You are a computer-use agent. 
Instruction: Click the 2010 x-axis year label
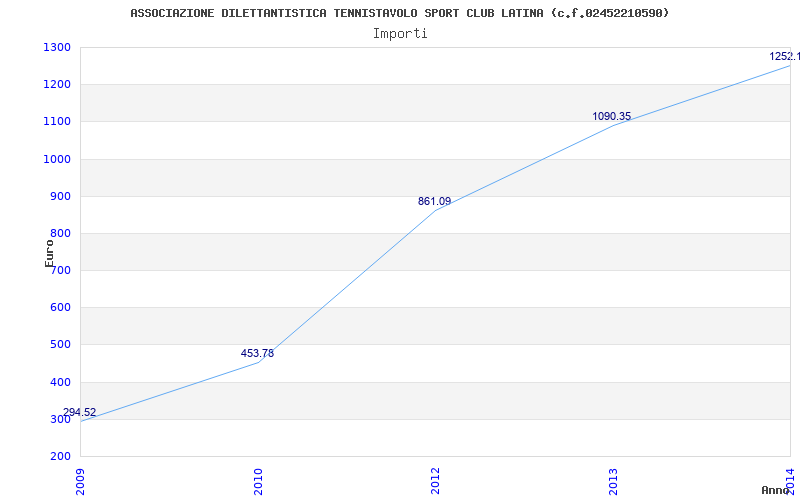click(x=258, y=481)
